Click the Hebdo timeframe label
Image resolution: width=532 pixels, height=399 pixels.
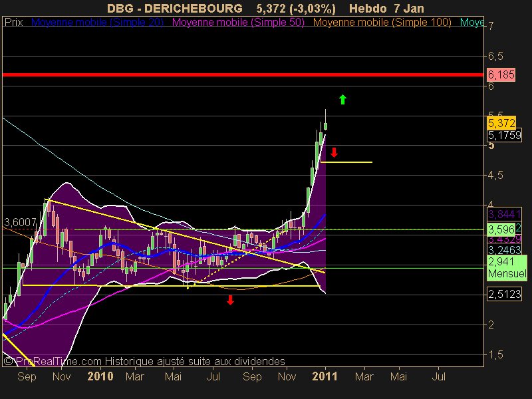click(368, 8)
